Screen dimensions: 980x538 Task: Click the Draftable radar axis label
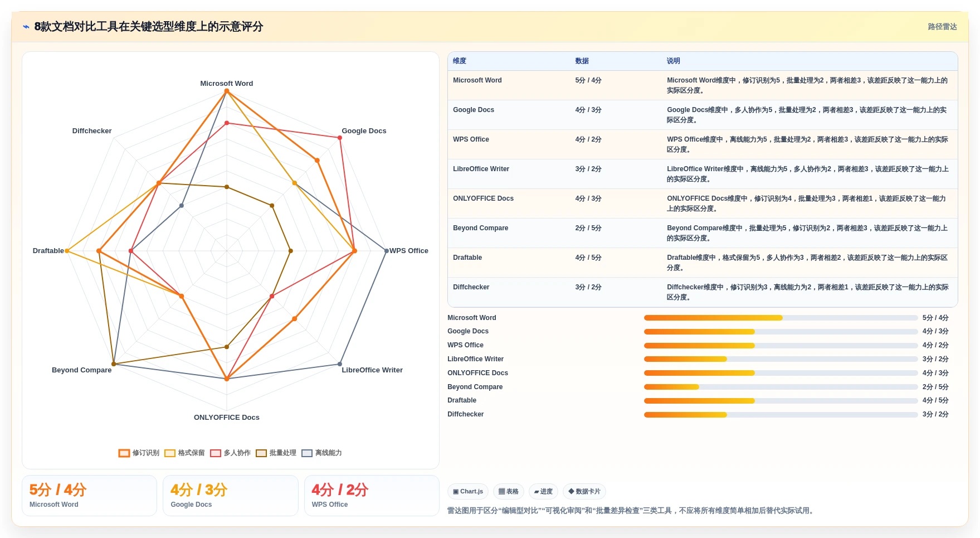click(48, 251)
